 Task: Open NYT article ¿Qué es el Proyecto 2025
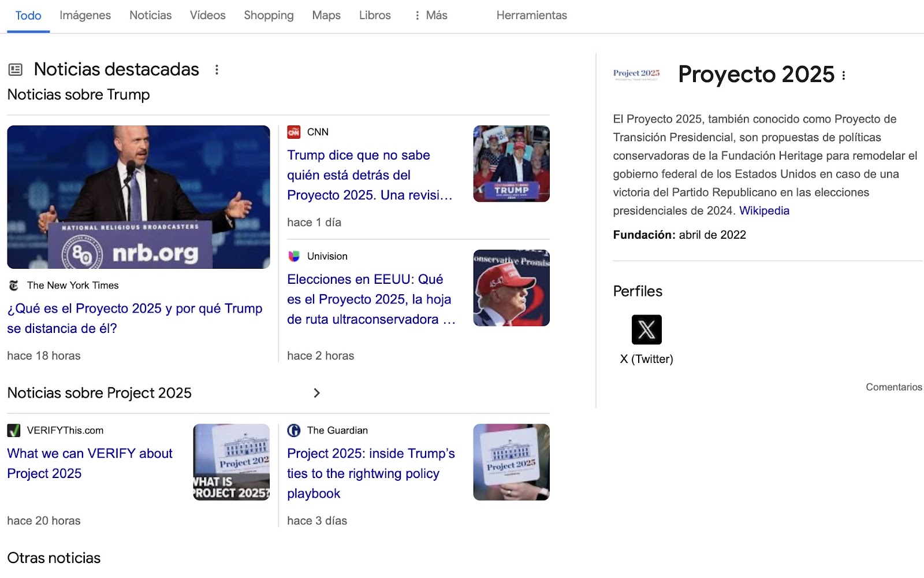135,318
